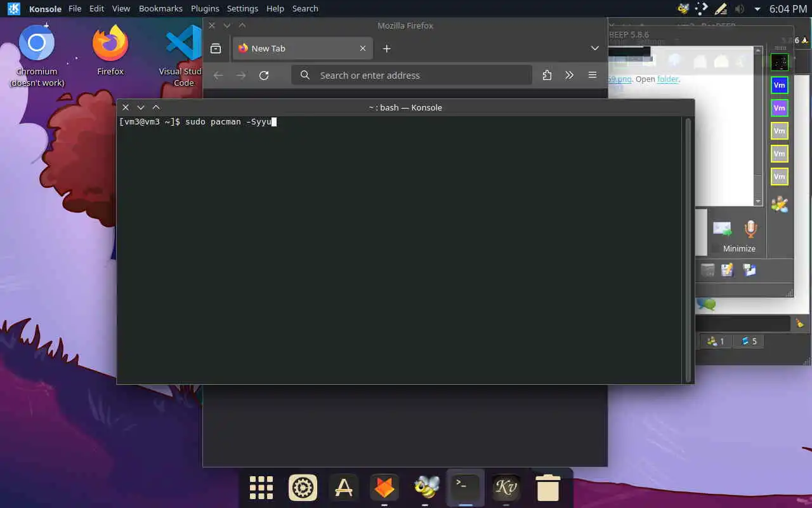Open the KDE application launcher logo
The width and height of the screenshot is (812, 508).
point(13,9)
